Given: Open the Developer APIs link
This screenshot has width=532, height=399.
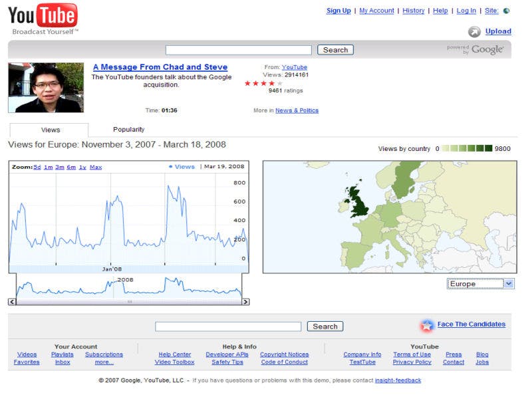Looking at the screenshot, I should 227,354.
